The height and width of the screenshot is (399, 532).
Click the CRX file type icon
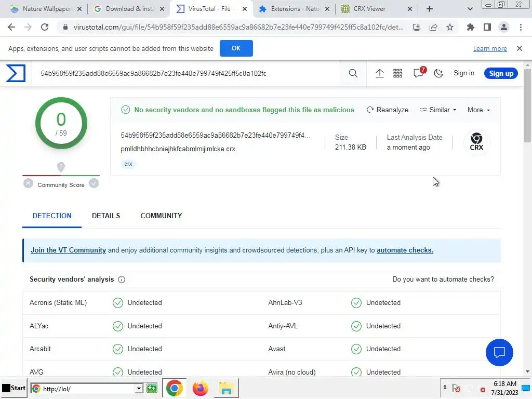pos(476,142)
